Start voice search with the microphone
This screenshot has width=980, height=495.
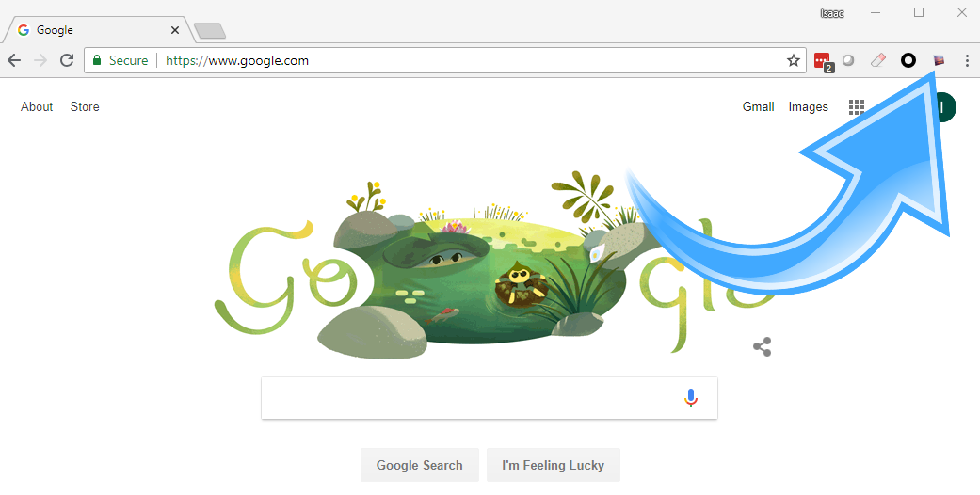tap(690, 397)
